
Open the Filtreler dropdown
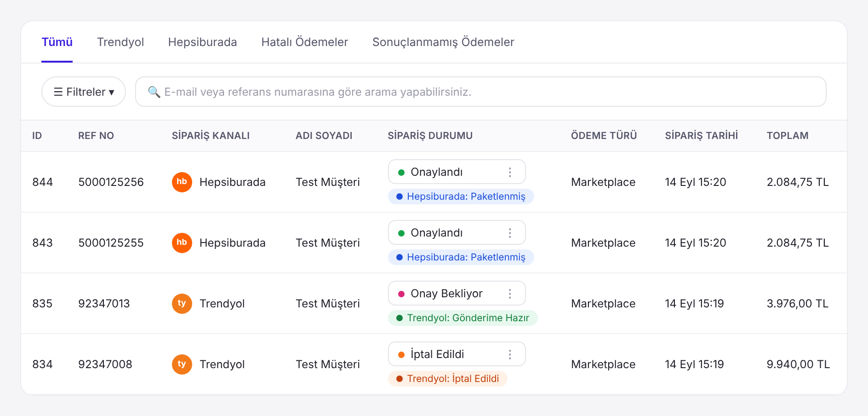pos(84,92)
